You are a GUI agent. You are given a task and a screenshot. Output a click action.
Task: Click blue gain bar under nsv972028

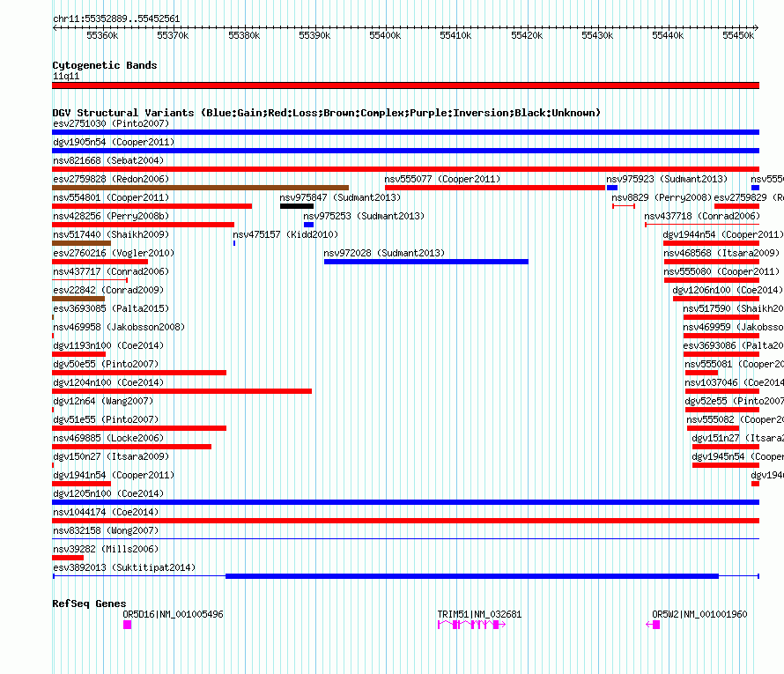(x=426, y=262)
